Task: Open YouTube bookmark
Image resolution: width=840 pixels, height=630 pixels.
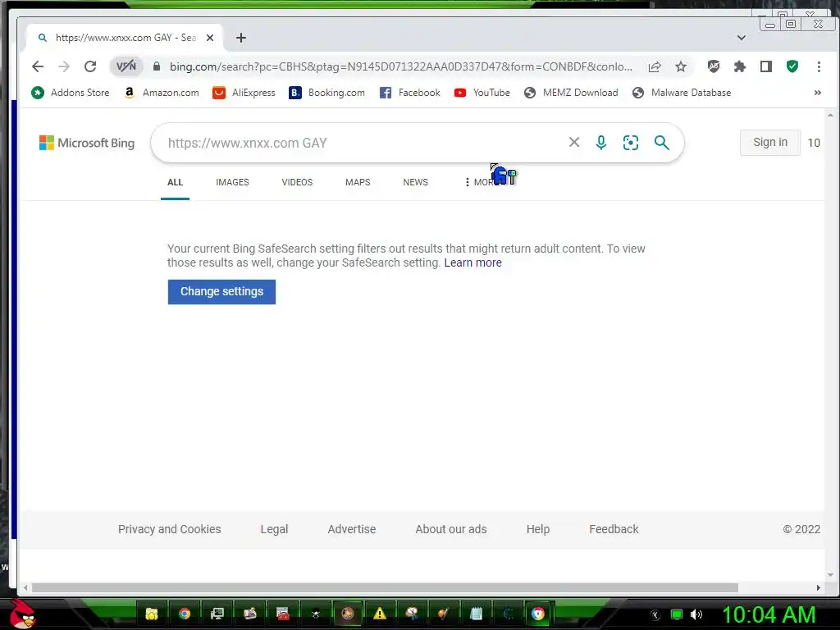Action: point(482,93)
